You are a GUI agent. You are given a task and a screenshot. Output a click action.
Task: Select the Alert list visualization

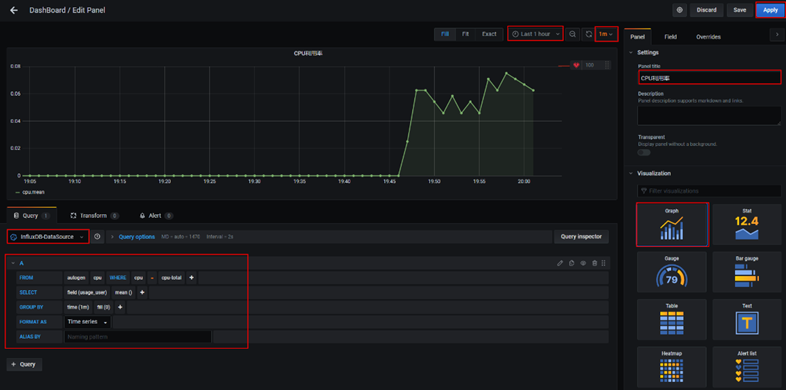point(747,367)
